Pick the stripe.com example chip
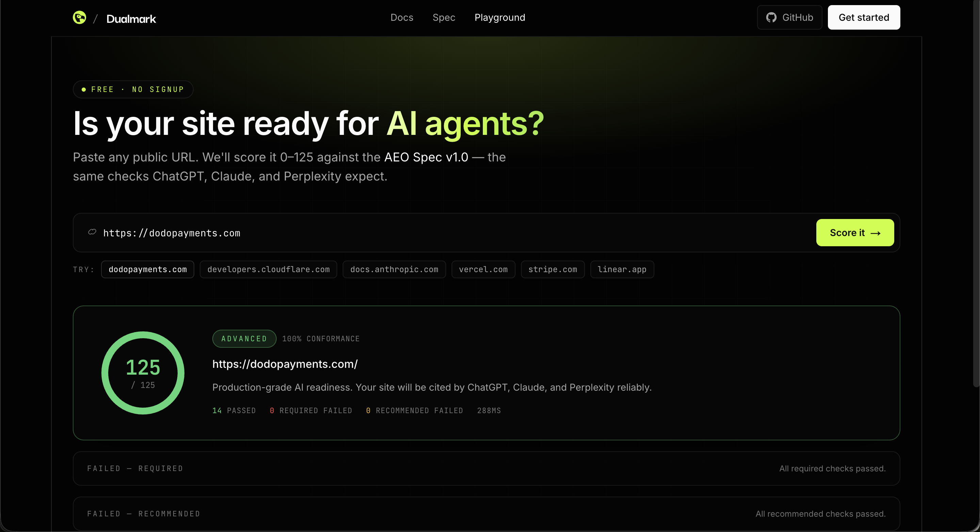 pyautogui.click(x=553, y=269)
